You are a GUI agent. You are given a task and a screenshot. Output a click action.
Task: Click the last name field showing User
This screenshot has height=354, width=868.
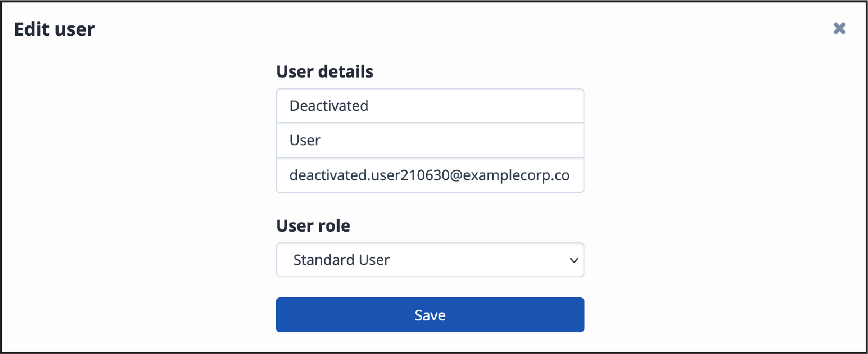coord(430,140)
